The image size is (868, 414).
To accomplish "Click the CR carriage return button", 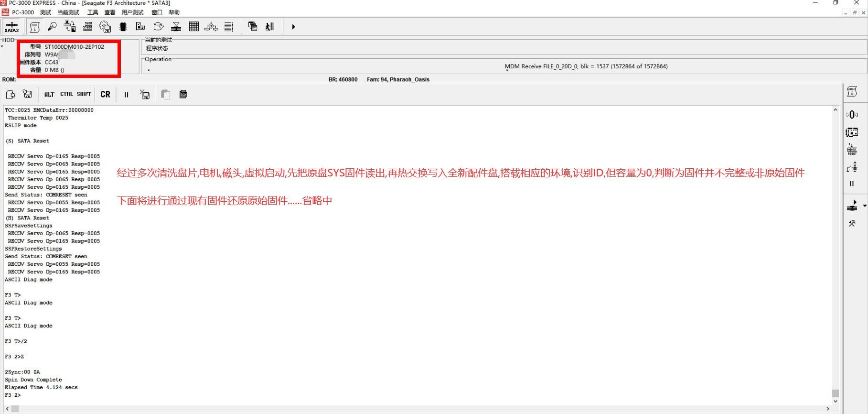I will click(106, 94).
